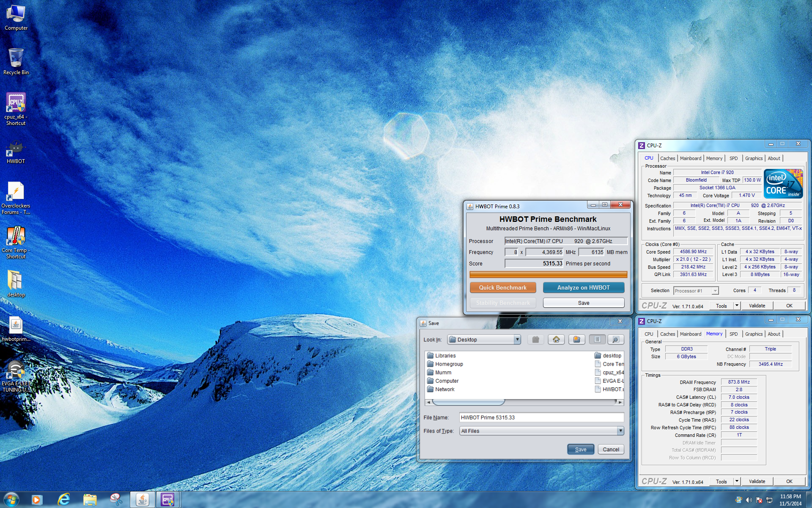The height and width of the screenshot is (508, 812).
Task: Switch to the Mainboard tab in the upper CPU-Z window
Action: tap(690, 158)
